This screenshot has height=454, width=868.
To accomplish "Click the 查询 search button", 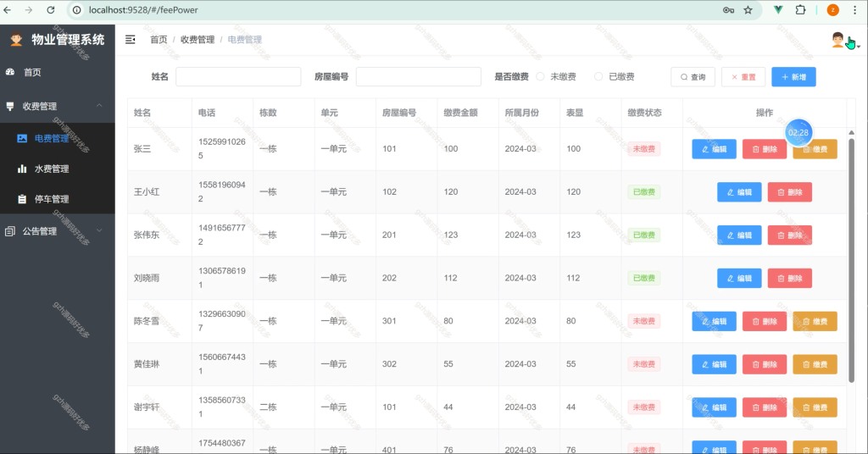I will [x=693, y=77].
